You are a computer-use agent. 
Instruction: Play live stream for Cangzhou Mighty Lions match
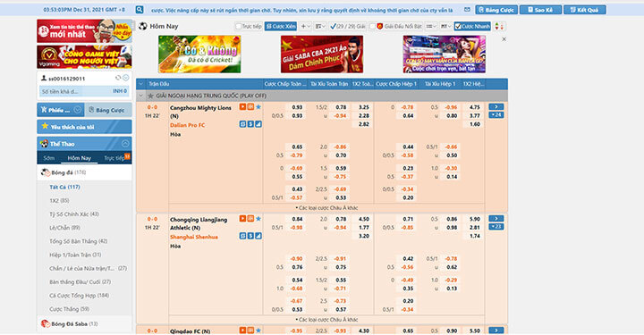242,106
